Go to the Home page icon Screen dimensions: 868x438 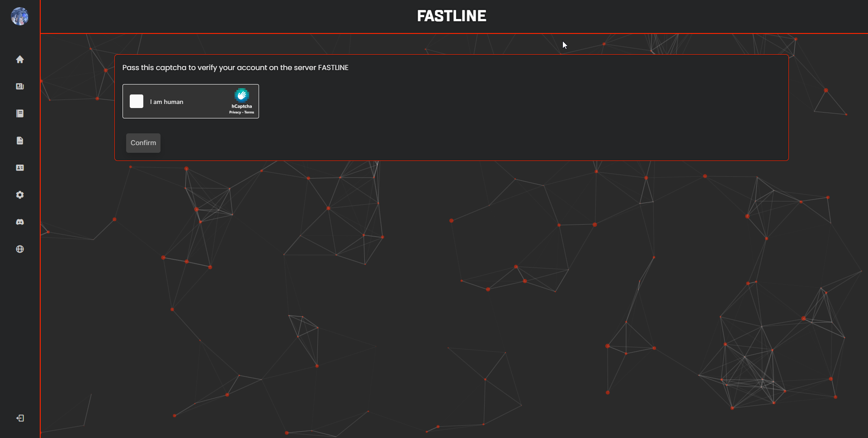20,59
